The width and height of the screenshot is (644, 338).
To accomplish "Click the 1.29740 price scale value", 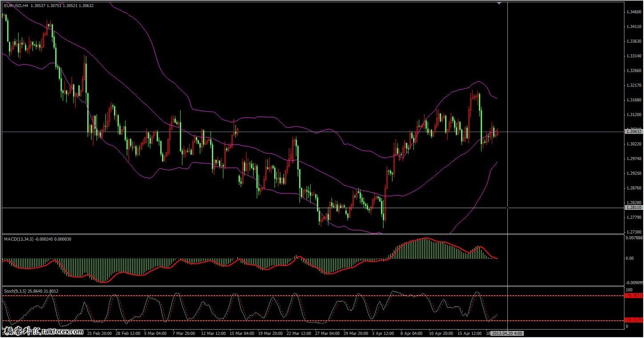I will coord(634,159).
